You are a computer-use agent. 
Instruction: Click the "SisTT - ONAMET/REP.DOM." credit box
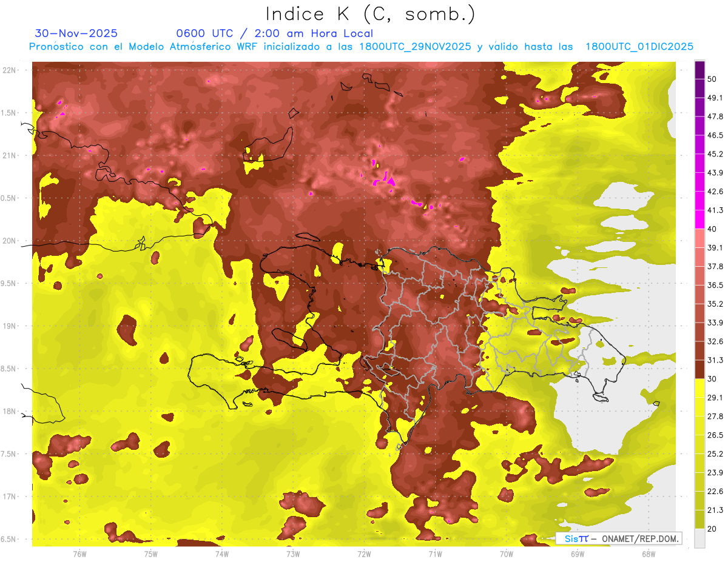[x=619, y=538]
